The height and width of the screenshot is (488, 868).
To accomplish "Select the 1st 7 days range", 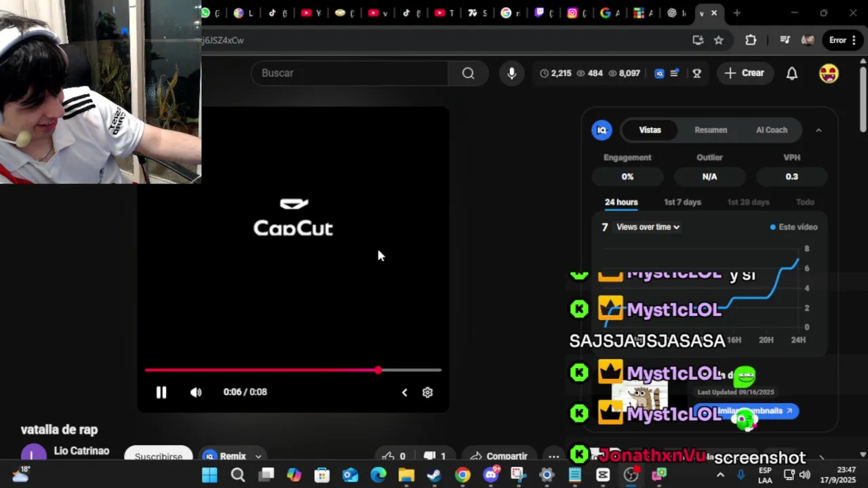I will (x=682, y=202).
